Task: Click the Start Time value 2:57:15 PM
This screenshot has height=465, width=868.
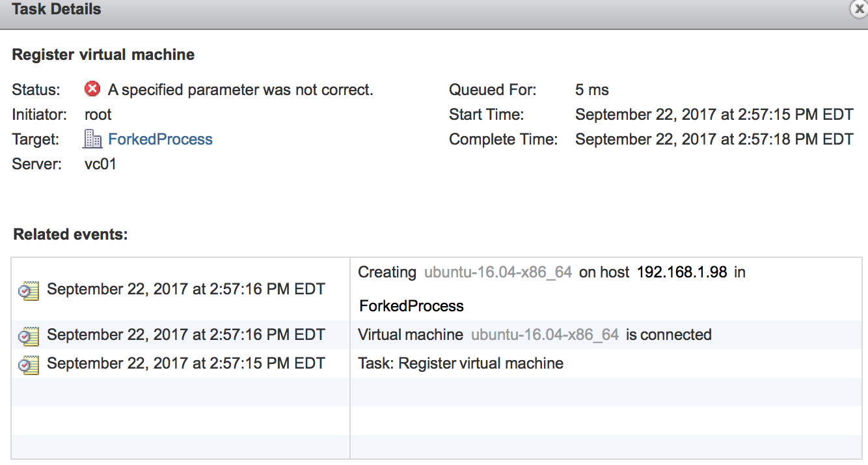Action: coord(714,115)
